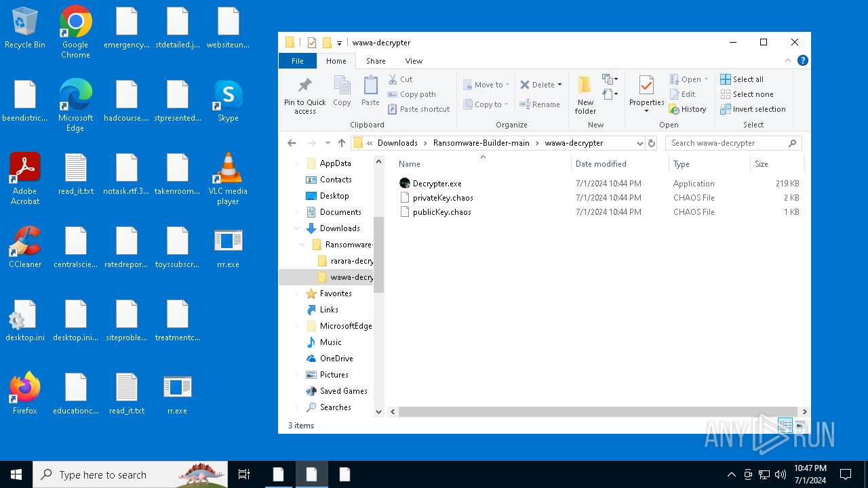Click Downloads in address breadcrumb
Image resolution: width=868 pixels, height=488 pixels.
click(x=397, y=143)
